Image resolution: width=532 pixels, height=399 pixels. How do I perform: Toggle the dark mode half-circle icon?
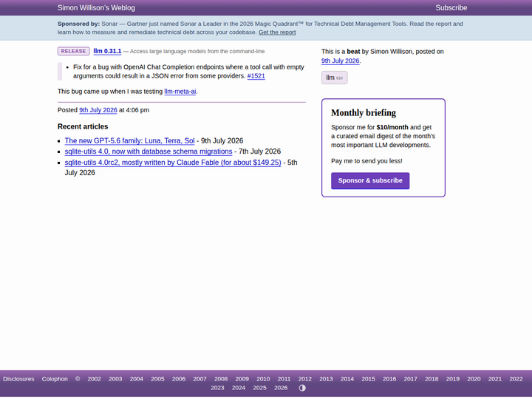click(302, 388)
